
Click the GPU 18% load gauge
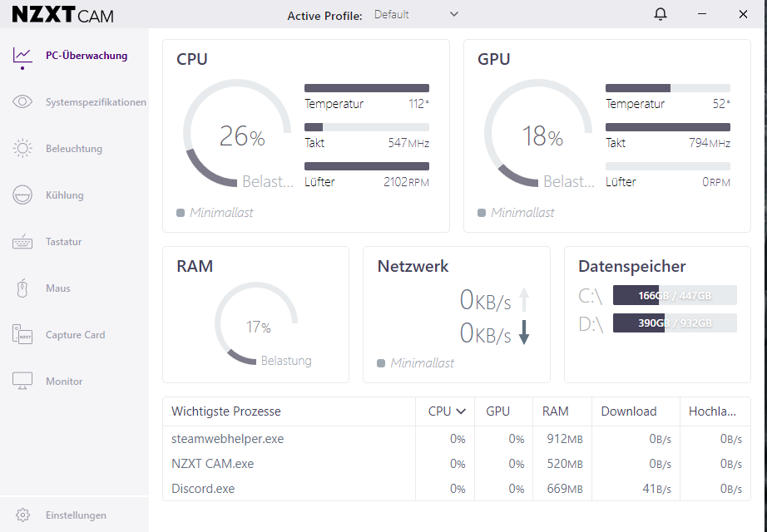pyautogui.click(x=538, y=134)
